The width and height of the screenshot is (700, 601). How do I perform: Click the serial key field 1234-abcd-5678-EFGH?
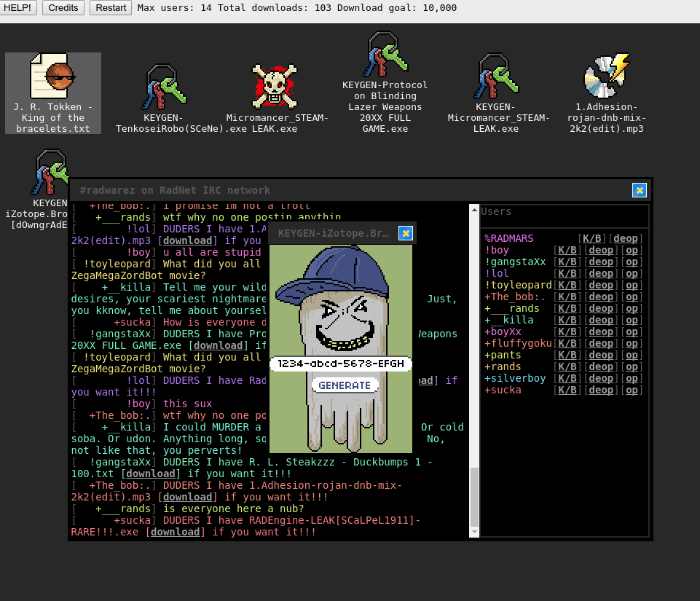(x=341, y=364)
